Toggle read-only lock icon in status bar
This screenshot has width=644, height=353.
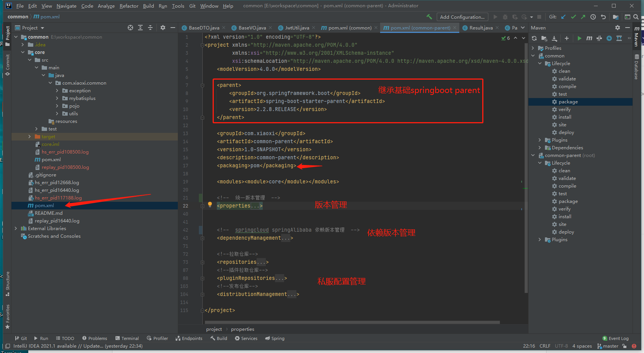[x=624, y=346]
